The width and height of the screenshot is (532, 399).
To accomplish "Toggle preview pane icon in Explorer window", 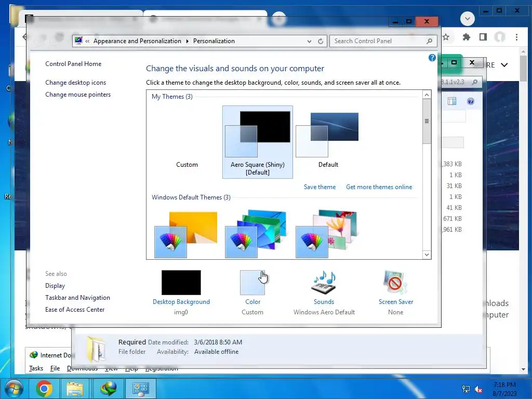I will tap(452, 101).
